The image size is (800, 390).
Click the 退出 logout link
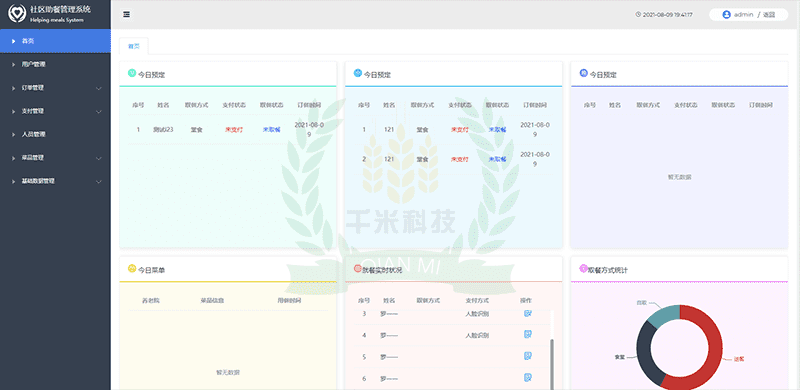point(769,15)
